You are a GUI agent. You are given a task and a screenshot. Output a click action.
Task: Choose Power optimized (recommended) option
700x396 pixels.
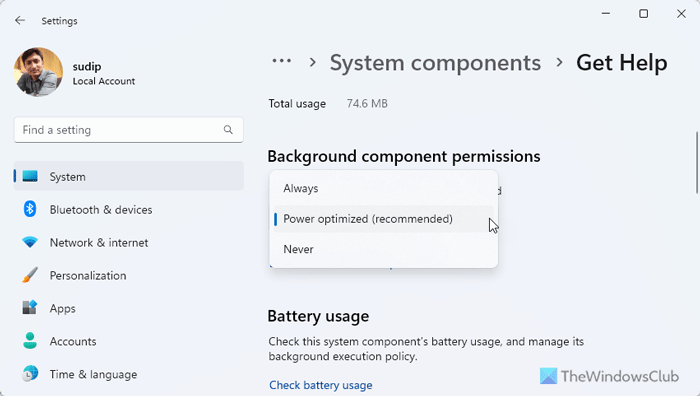(x=383, y=219)
